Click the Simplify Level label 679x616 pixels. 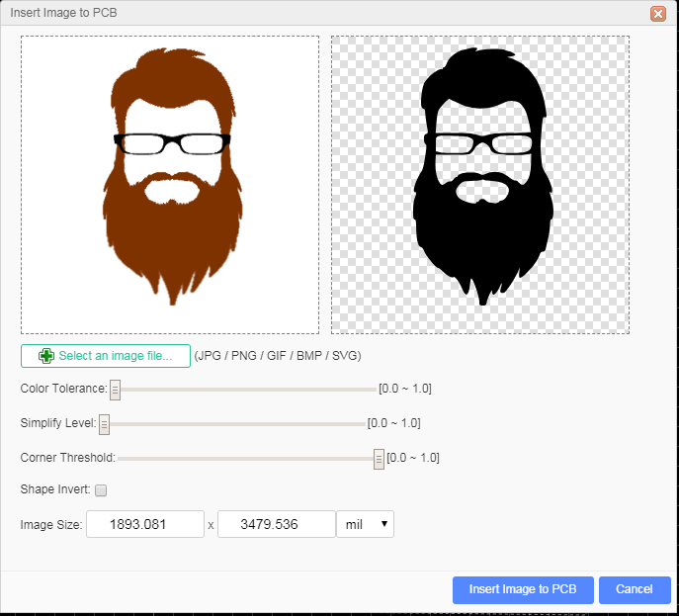coord(58,423)
